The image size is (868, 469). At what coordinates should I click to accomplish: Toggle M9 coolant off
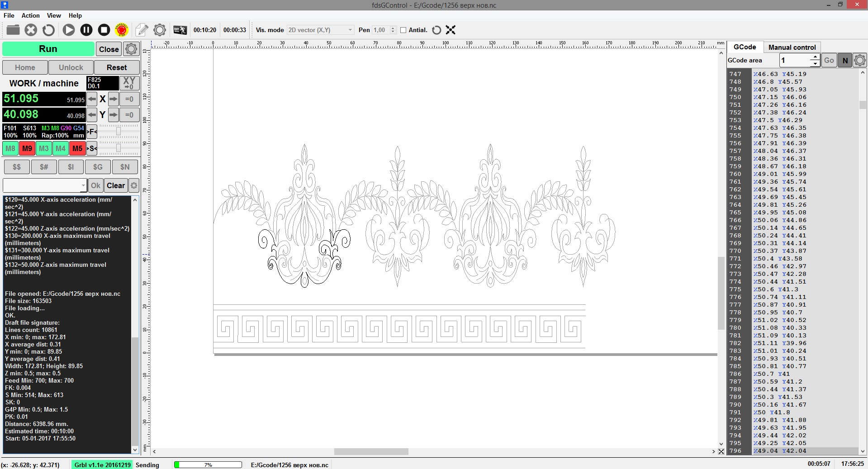(27, 148)
